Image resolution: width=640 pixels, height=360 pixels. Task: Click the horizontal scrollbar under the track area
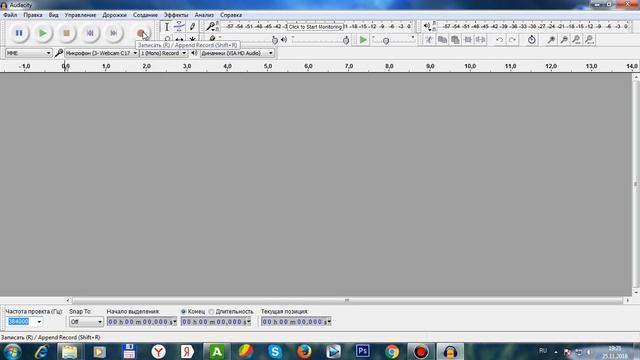347,300
